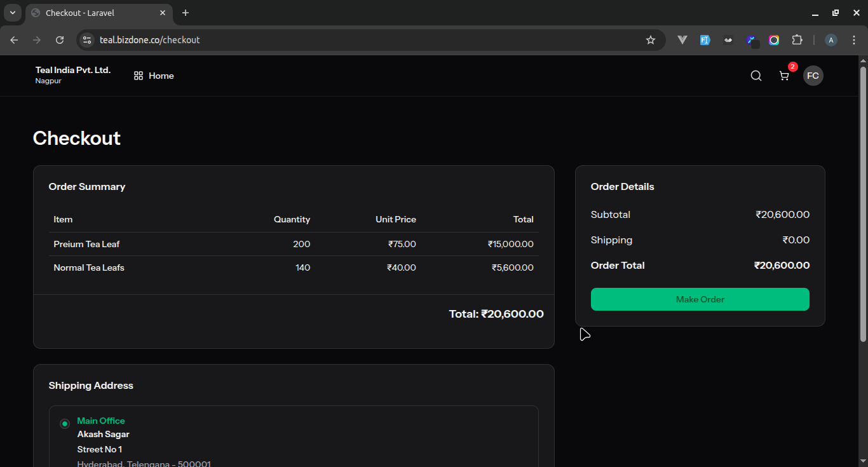Open the site search magnifier icon
868x467 pixels.
point(756,75)
